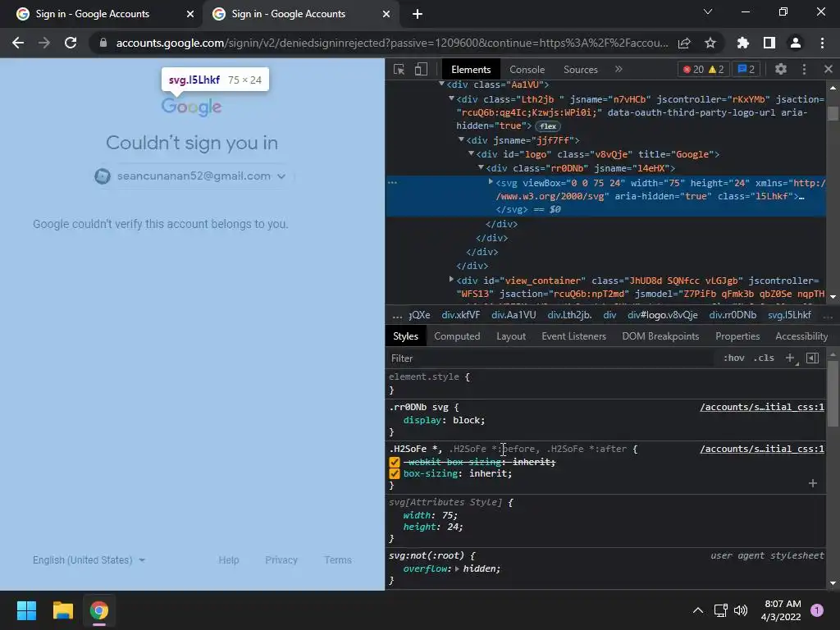Toggle .cls element classes button
Viewport: 840px width, 630px height.
764,358
